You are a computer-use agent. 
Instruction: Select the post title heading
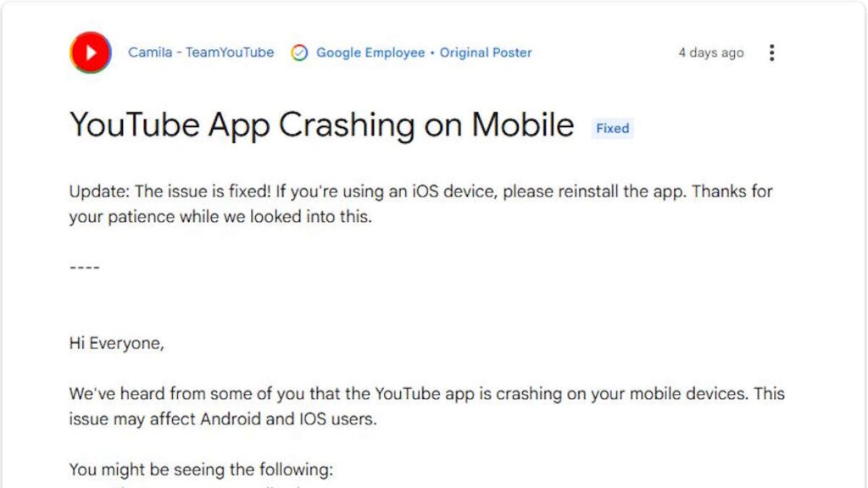[322, 125]
